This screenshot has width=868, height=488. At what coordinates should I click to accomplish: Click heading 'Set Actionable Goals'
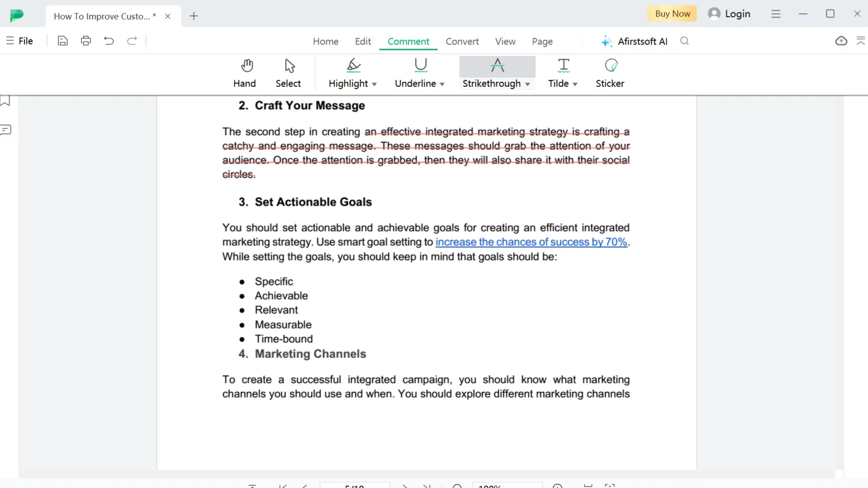[313, 202]
